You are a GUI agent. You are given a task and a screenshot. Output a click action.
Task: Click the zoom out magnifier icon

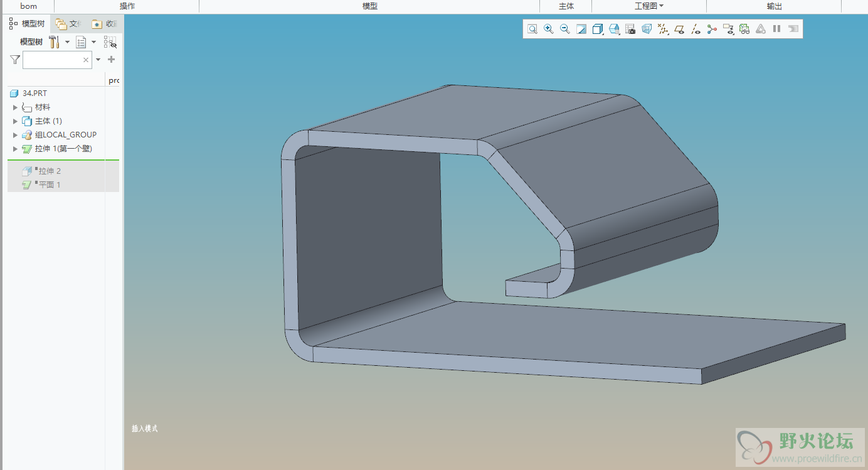pos(565,29)
